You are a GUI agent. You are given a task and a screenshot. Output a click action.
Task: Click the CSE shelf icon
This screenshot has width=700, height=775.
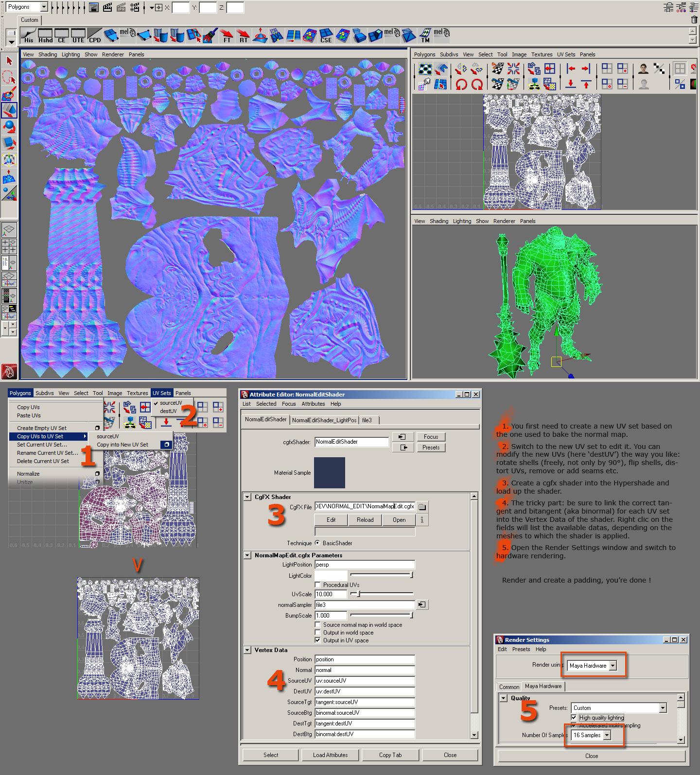tap(326, 35)
